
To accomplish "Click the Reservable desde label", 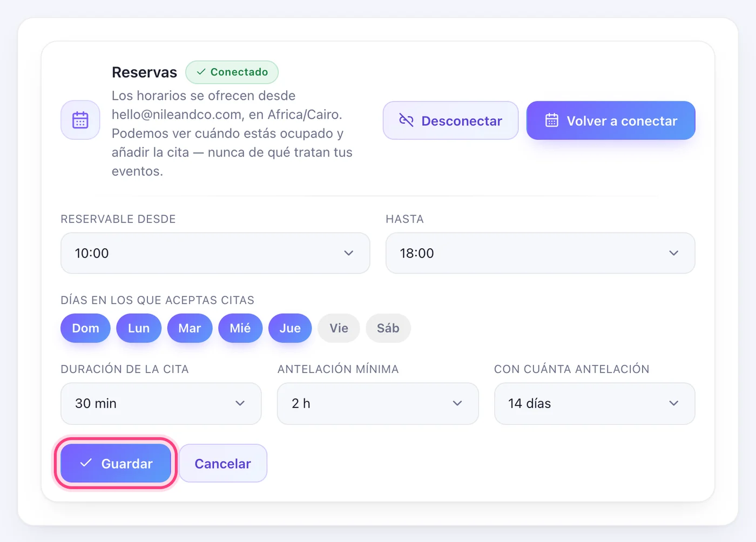I will pyautogui.click(x=118, y=219).
